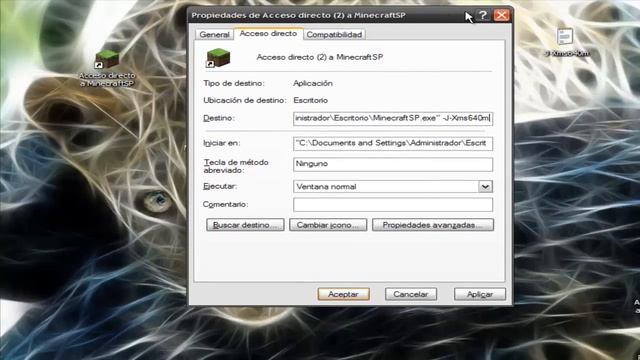This screenshot has width=640, height=360.
Task: Click the empty Comentario field
Action: (x=393, y=204)
